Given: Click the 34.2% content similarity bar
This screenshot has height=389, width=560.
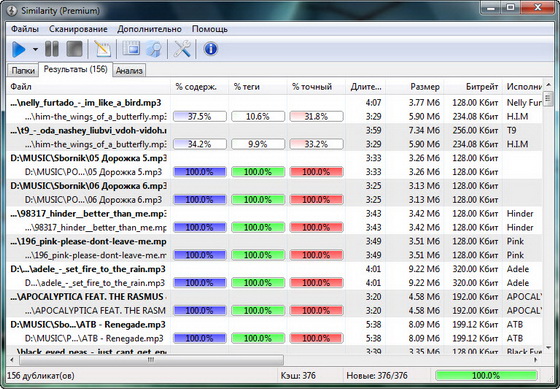Looking at the screenshot, I should click(x=200, y=144).
